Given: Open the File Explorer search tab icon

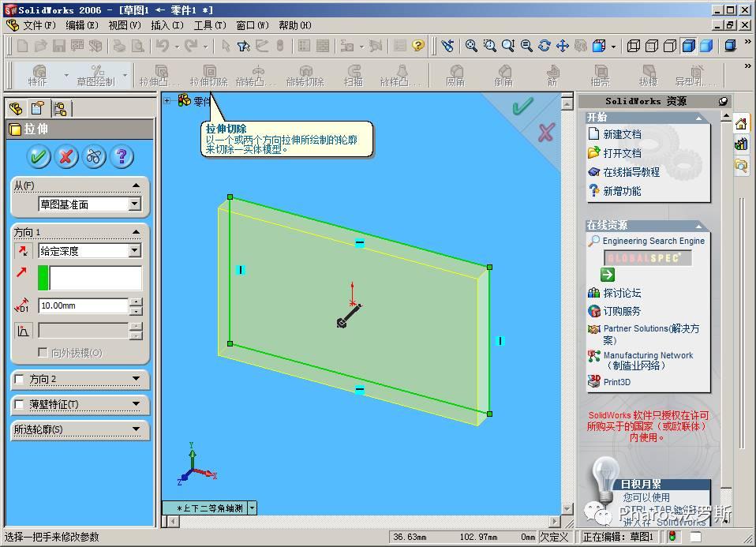Looking at the screenshot, I should pyautogui.click(x=741, y=166).
